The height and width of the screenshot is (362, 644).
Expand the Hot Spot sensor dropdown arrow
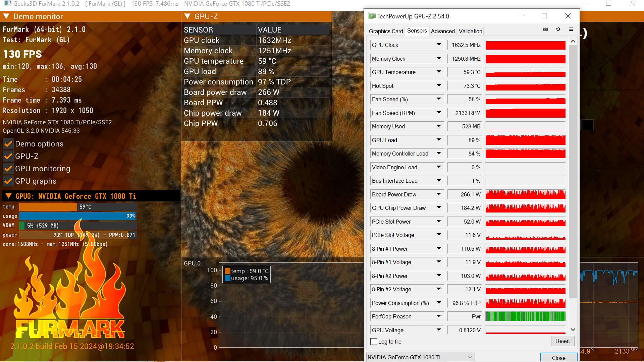coord(439,85)
